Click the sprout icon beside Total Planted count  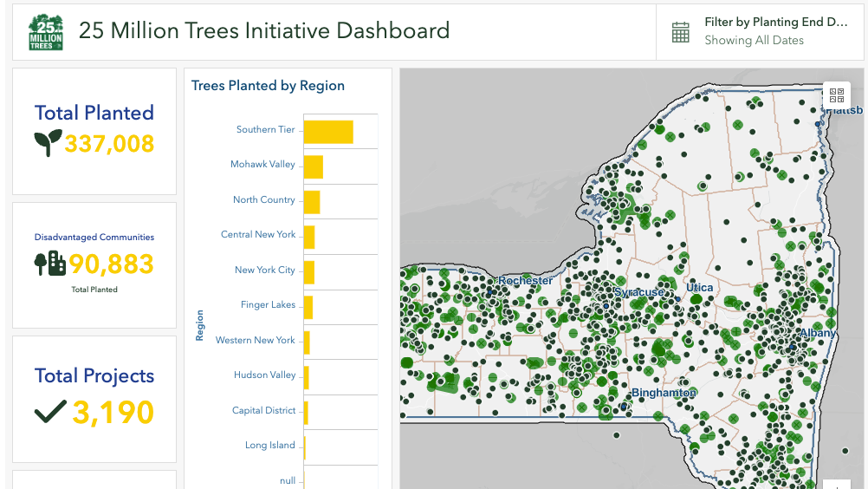coord(48,142)
